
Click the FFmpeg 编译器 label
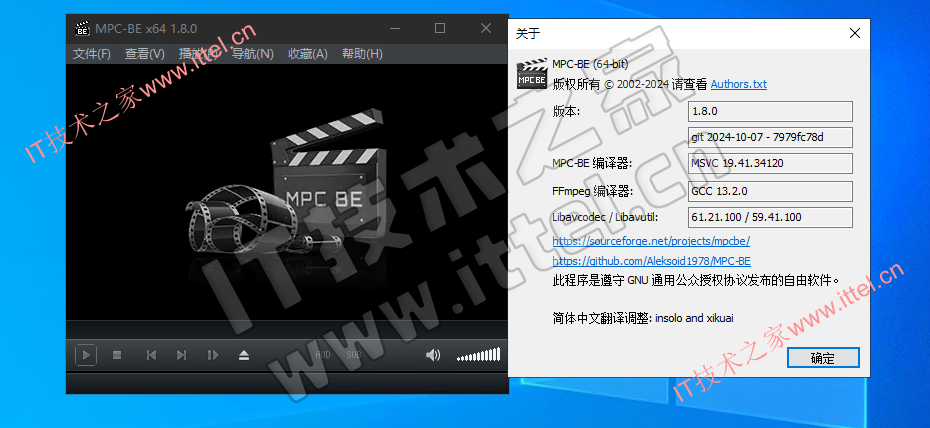click(x=593, y=191)
